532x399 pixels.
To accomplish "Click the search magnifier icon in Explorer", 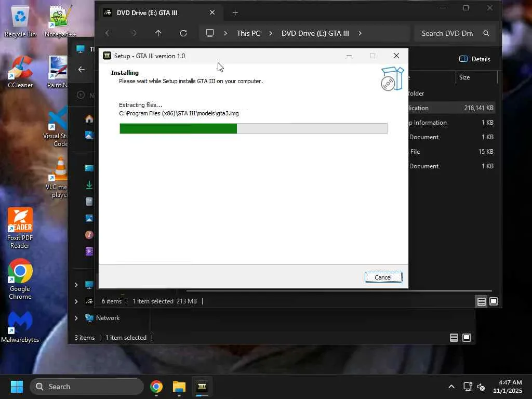I will coord(486,33).
